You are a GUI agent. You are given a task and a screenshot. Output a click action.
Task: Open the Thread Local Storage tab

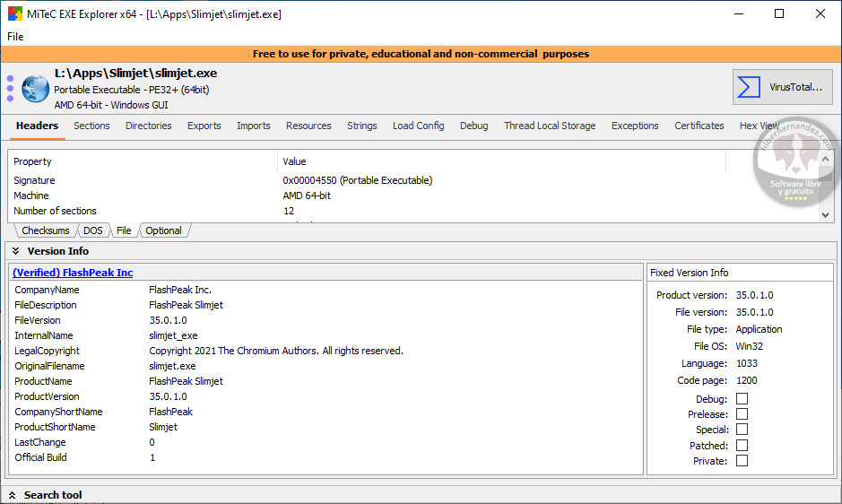coord(550,126)
